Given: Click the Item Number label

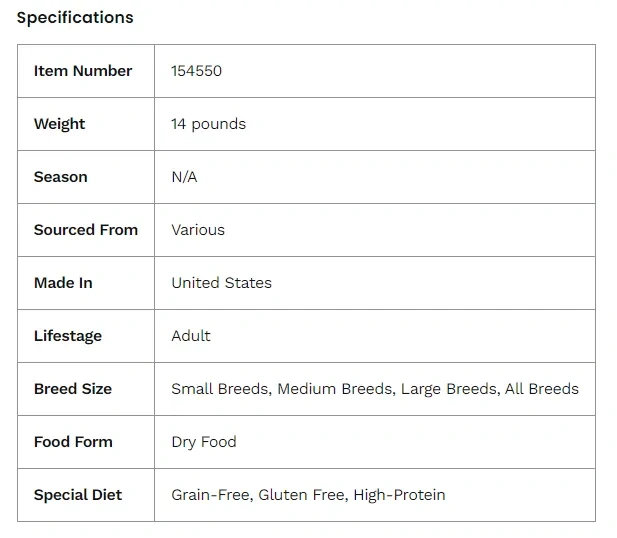Looking at the screenshot, I should point(83,71).
